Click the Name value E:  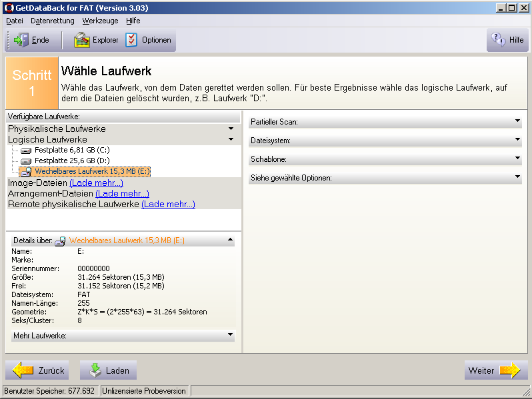point(81,252)
